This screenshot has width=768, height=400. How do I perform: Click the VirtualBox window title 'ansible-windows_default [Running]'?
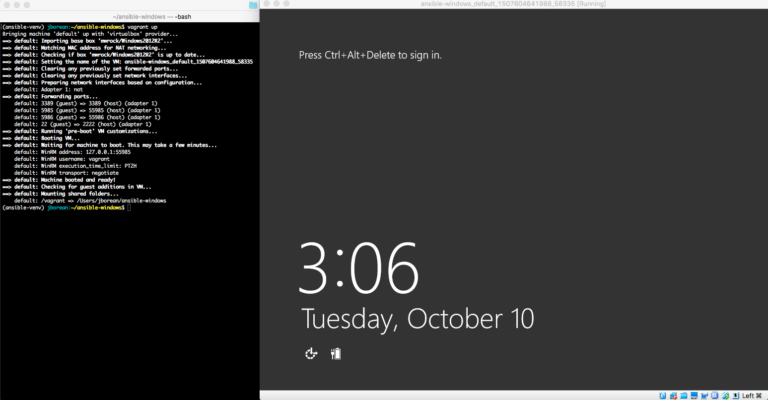coord(513,4)
